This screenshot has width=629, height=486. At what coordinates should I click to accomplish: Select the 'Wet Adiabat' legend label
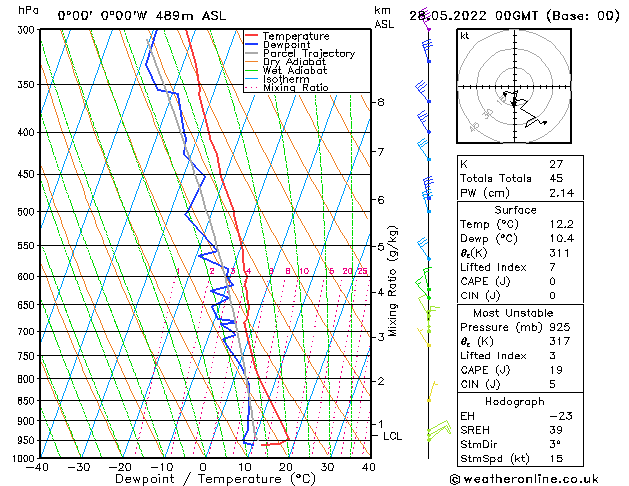coord(295,71)
